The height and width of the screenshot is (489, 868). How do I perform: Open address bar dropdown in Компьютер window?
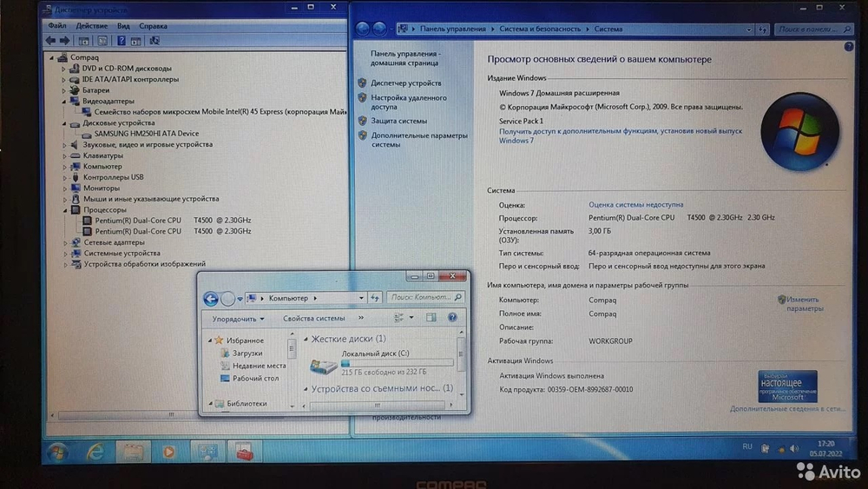(361, 298)
